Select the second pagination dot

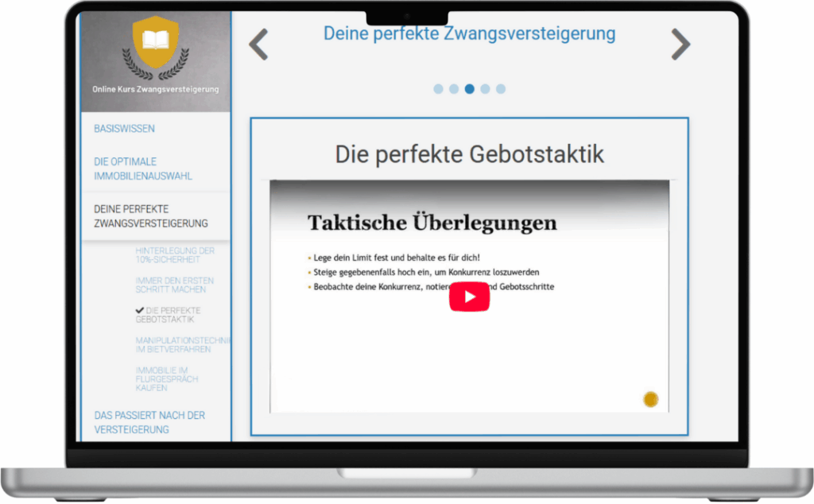pos(454,89)
